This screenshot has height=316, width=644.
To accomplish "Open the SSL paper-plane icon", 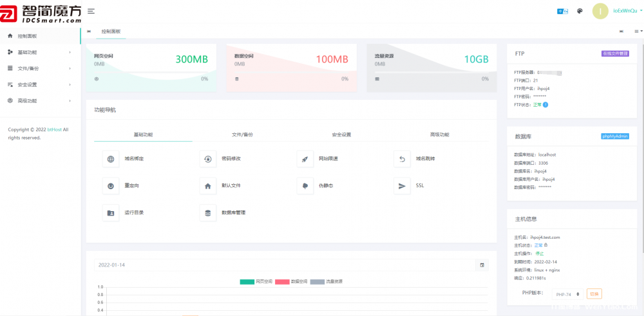I will [402, 185].
